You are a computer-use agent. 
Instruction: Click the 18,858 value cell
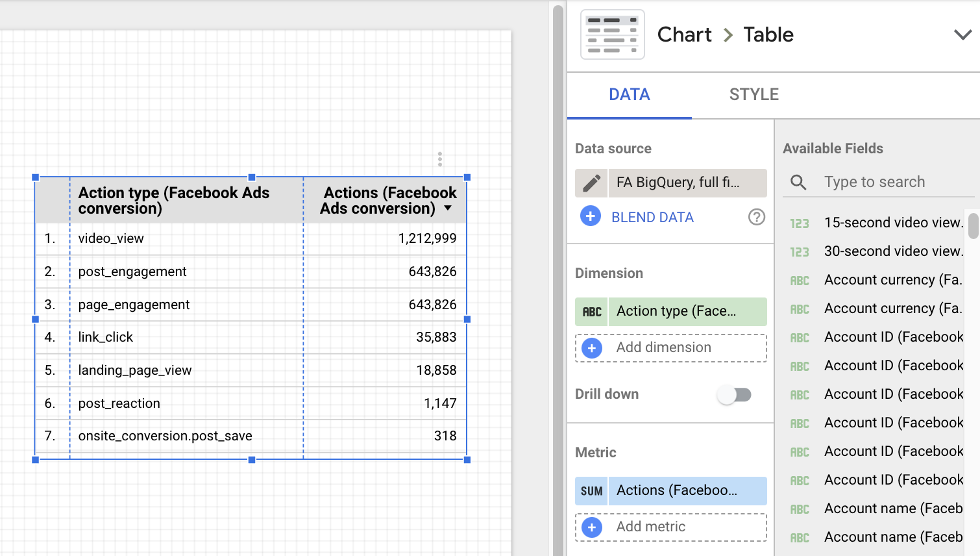385,370
